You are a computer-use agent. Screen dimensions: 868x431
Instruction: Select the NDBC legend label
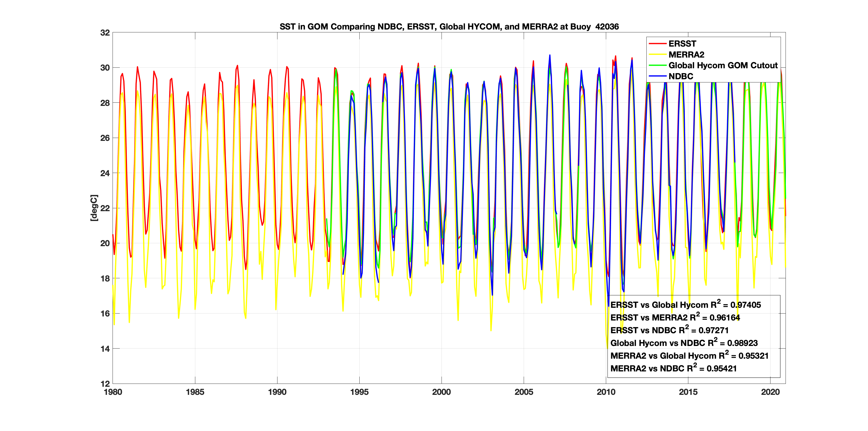click(681, 76)
